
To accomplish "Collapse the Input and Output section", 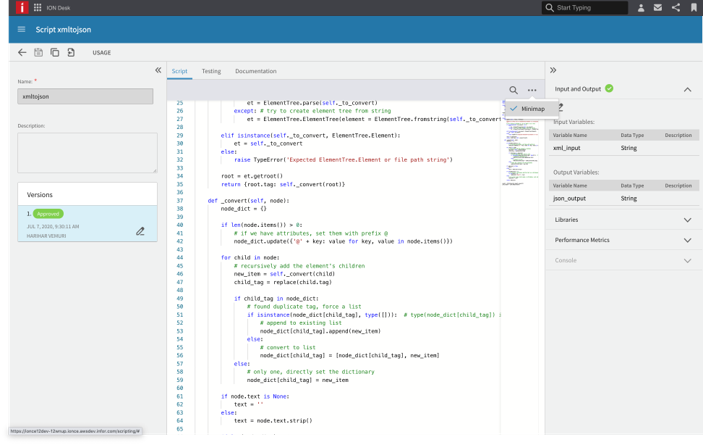I will [687, 89].
